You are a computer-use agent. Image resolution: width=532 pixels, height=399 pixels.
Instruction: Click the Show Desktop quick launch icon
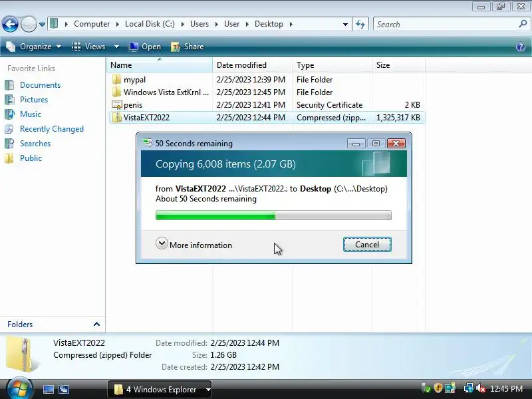pos(48,390)
